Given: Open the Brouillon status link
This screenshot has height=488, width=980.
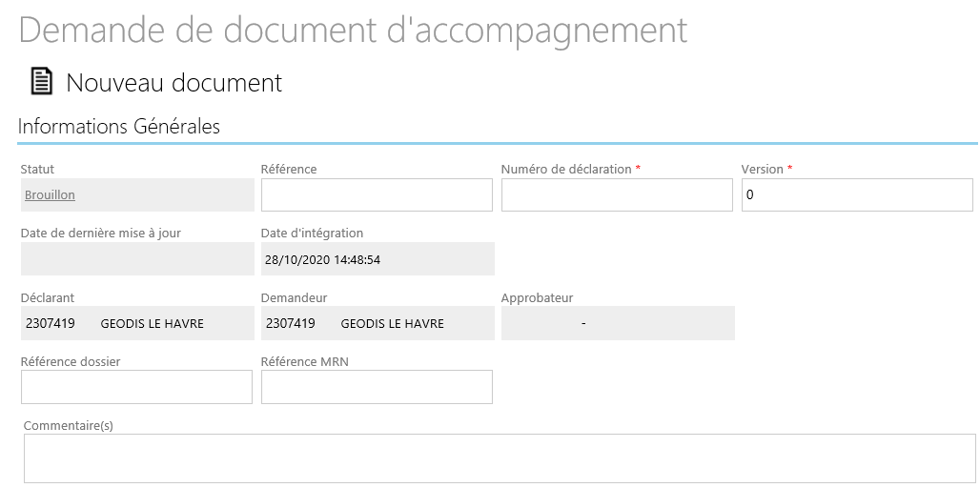Looking at the screenshot, I should click(x=50, y=195).
